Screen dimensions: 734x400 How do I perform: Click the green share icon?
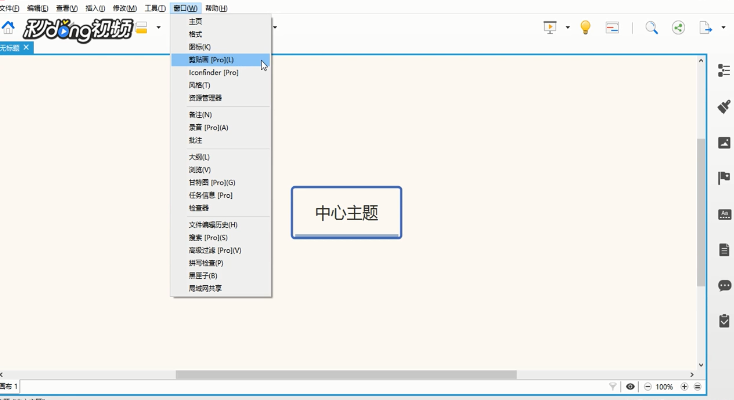[x=678, y=28]
